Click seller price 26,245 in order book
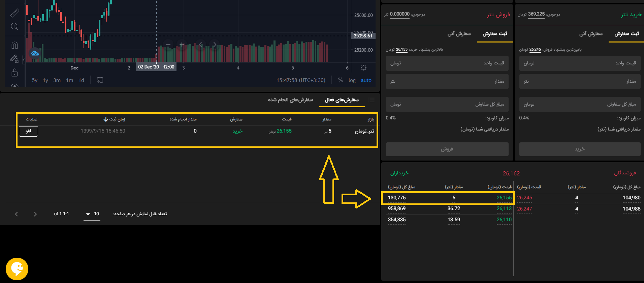 pyautogui.click(x=525, y=198)
